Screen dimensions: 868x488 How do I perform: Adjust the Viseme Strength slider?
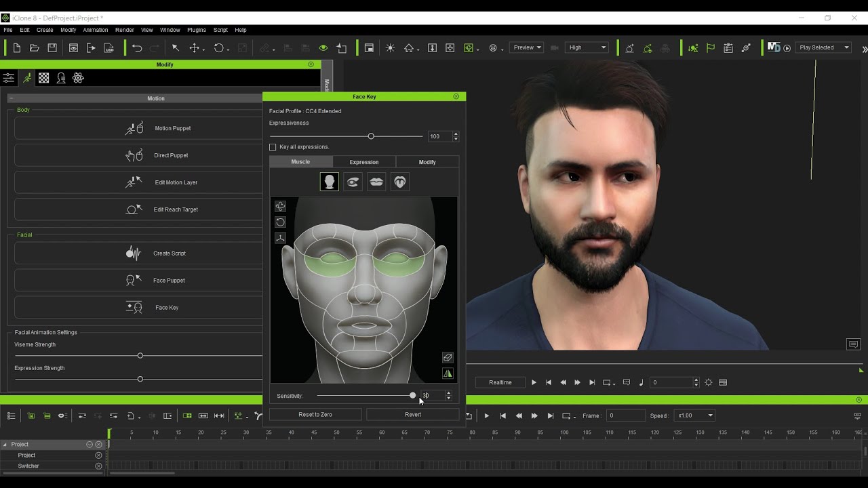coord(140,356)
